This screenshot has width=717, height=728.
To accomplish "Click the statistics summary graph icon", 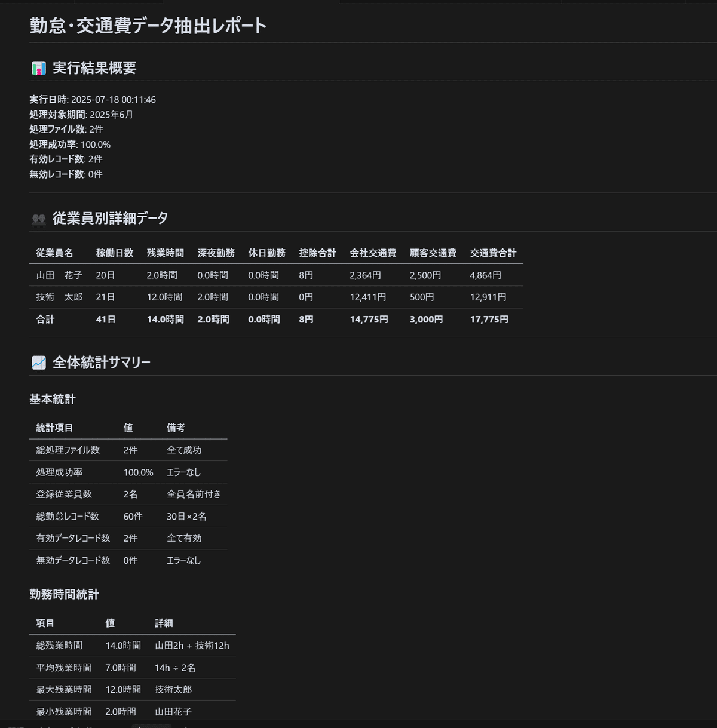I will [38, 362].
